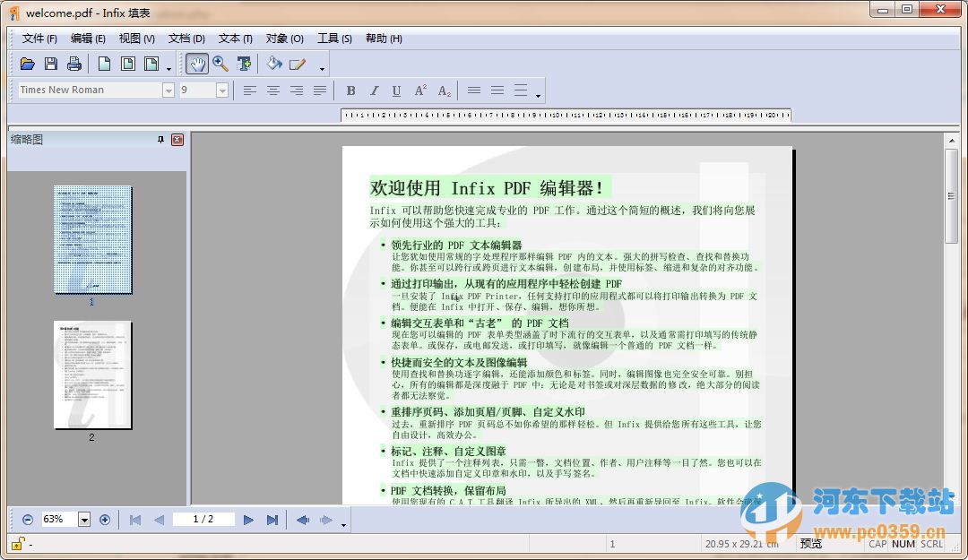Screen dimensions: 968x560
Task: Open the 工具 (Tools) menu
Action: [331, 39]
